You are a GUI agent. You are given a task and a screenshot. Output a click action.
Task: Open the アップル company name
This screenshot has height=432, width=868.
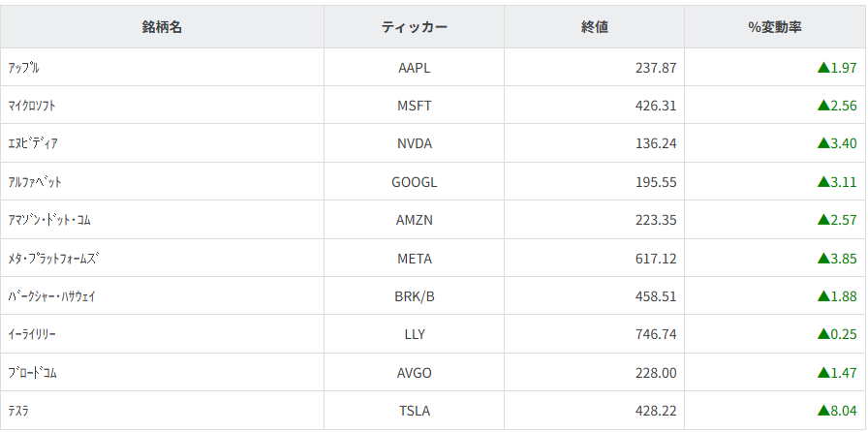(23, 68)
